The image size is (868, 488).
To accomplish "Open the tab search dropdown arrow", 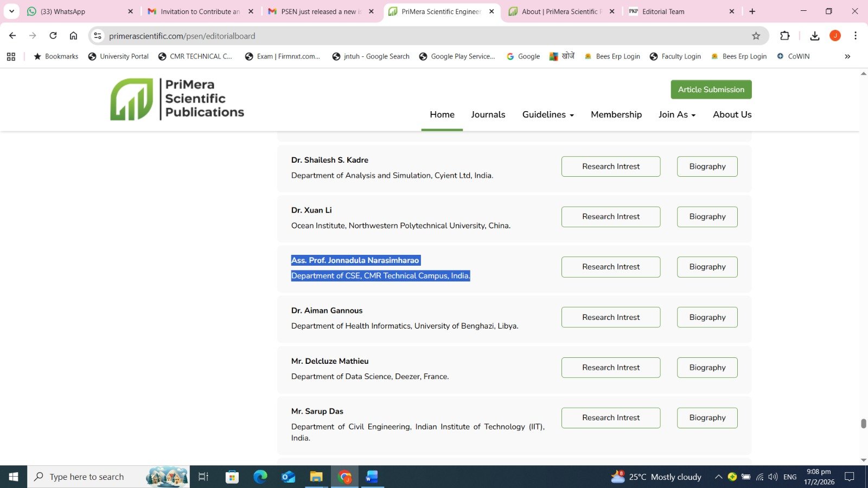I will (x=11, y=11).
